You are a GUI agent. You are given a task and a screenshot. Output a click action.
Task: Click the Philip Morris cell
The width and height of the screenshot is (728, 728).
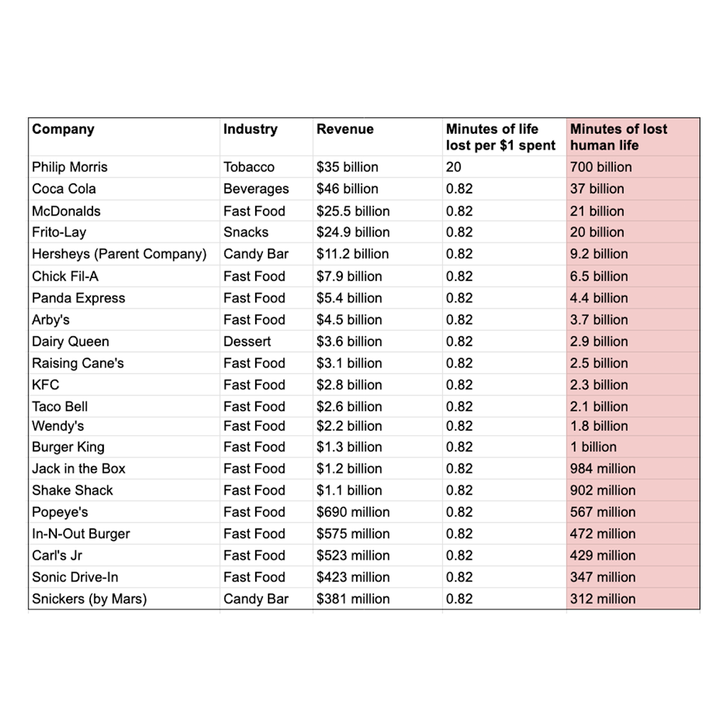point(124,166)
